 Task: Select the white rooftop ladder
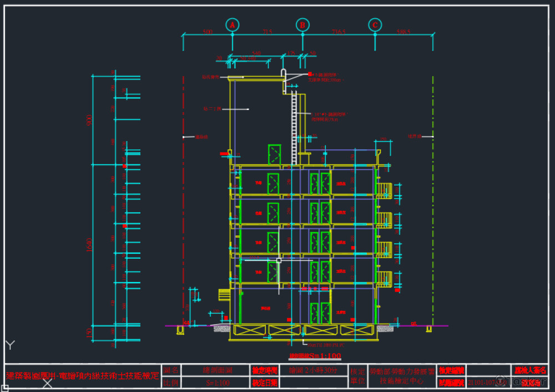pos(294,128)
